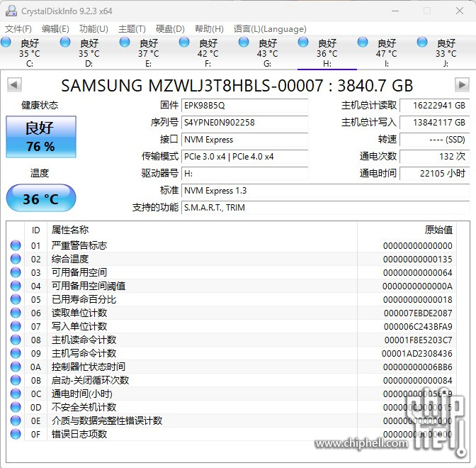The image size is (476, 468).
Task: Click total host writes value 13842117 GB
Action: [434, 123]
